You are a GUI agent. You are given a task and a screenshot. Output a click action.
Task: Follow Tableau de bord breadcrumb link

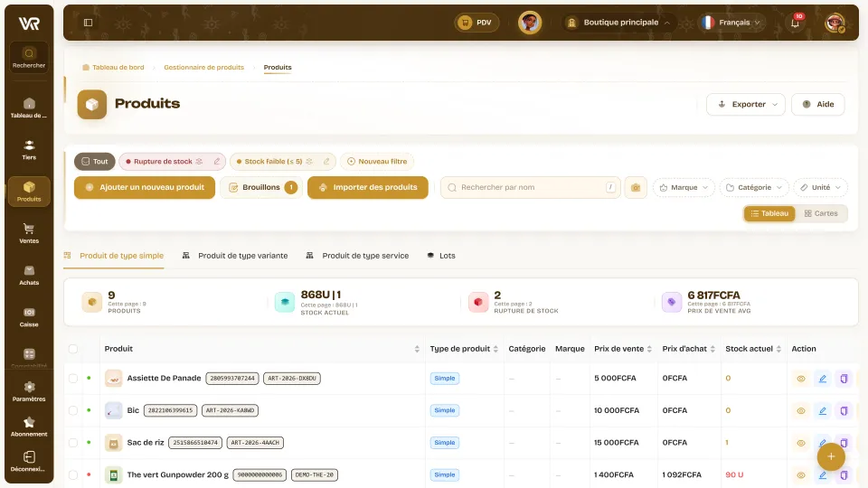(x=114, y=68)
